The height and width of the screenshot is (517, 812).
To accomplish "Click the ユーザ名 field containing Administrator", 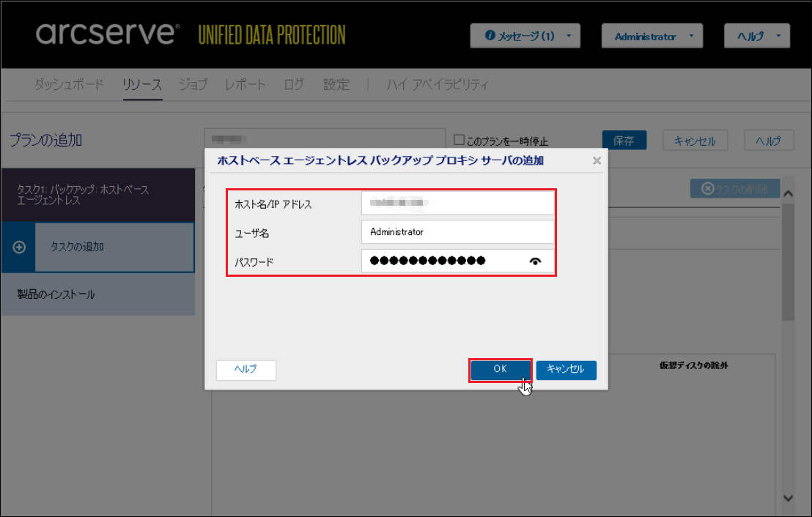I will pos(457,232).
